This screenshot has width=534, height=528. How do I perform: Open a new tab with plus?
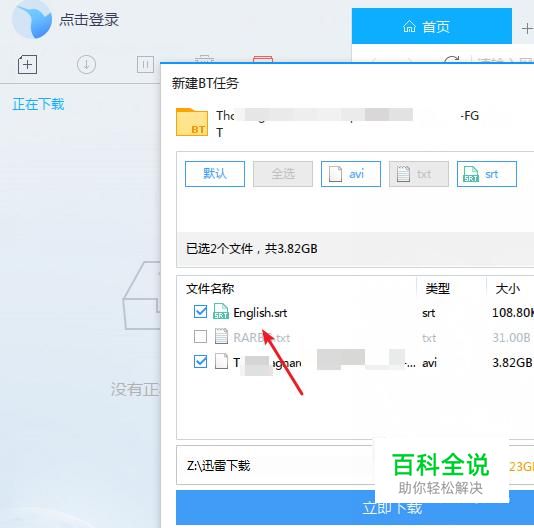[x=527, y=28]
